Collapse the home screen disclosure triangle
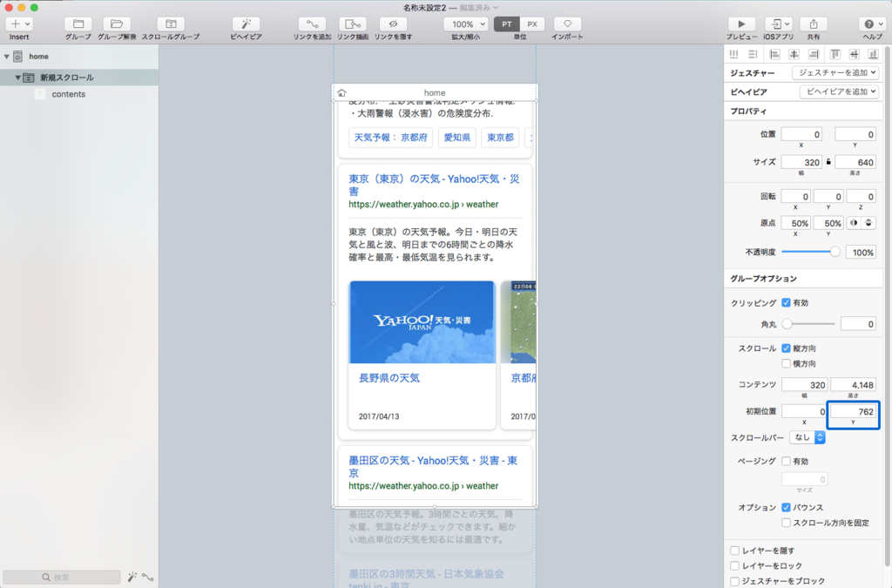The width and height of the screenshot is (892, 588). [7, 57]
